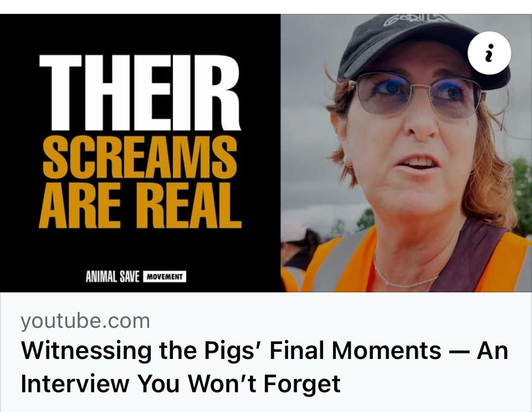This screenshot has width=532, height=420.
Task: Click the thin necklace in the photo
Action: pyautogui.click(x=404, y=276)
